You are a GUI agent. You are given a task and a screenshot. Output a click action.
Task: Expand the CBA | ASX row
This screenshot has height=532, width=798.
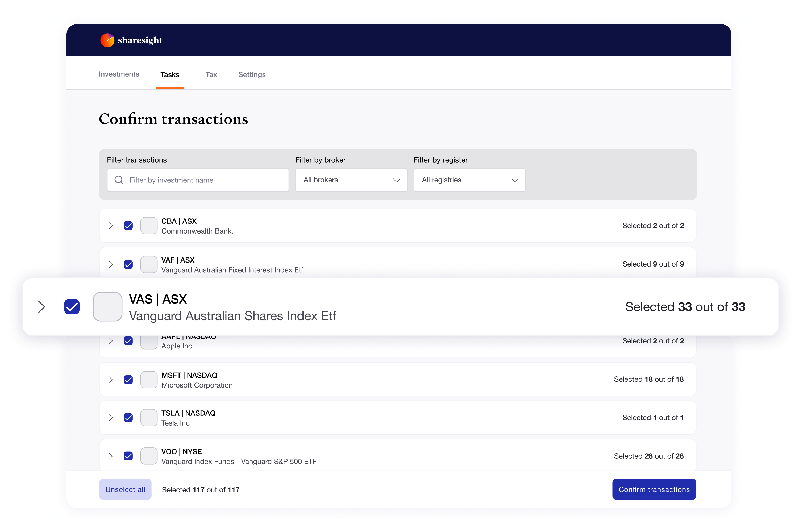[111, 226]
